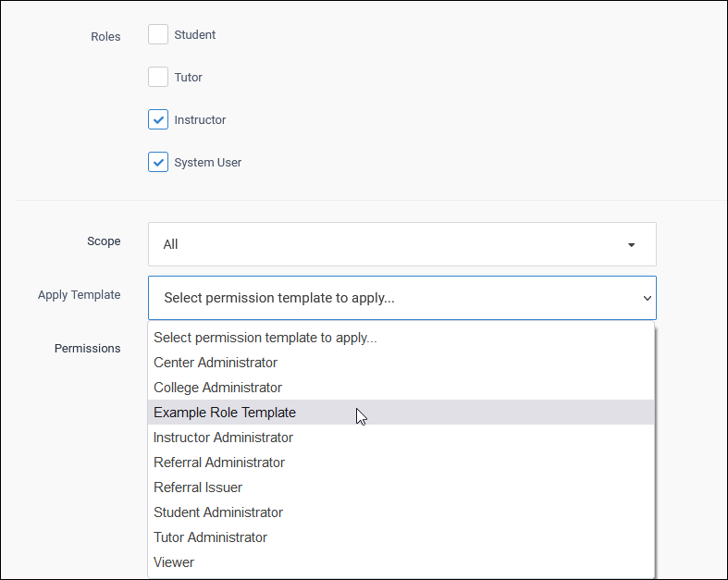This screenshot has width=728, height=580.
Task: Check the Student role checkbox
Action: 158,34
